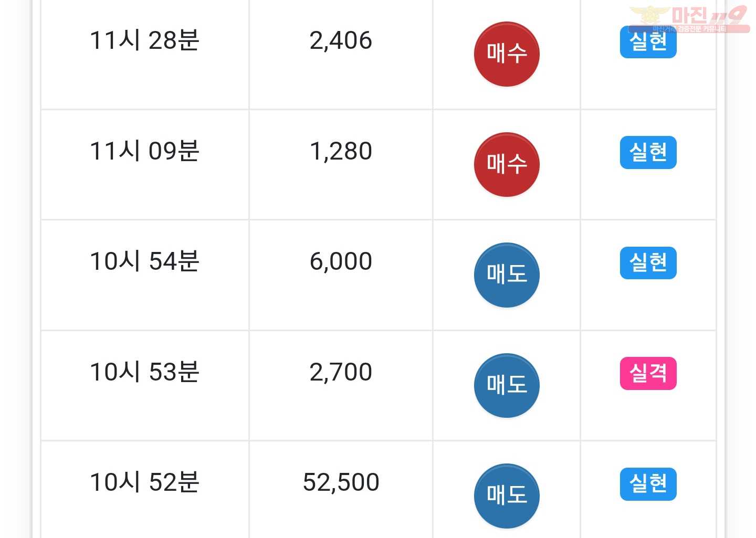Select the pink 실격 badge in the 10시 53분 row

pos(648,373)
